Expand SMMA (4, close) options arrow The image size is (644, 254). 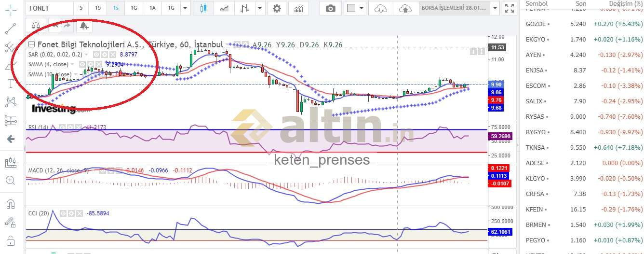pos(73,64)
